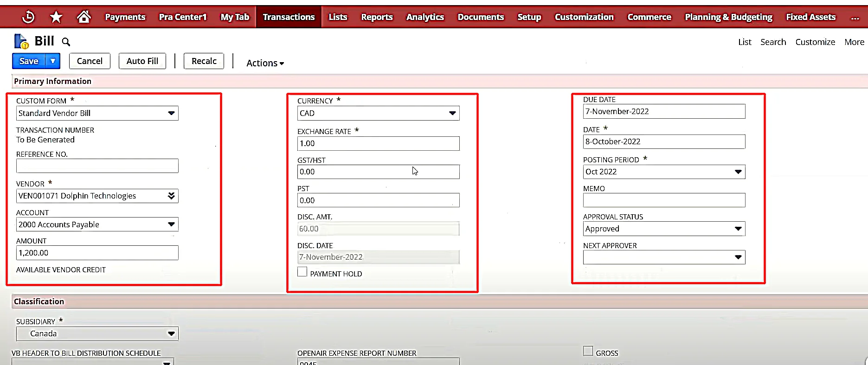Open the Setup menu
Image resolution: width=868 pixels, height=365 pixels.
[529, 17]
